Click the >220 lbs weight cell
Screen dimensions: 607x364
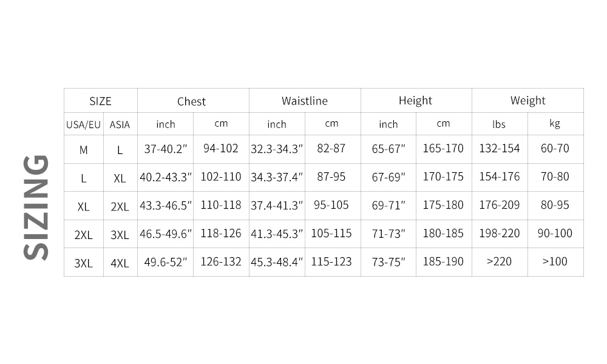(x=499, y=262)
